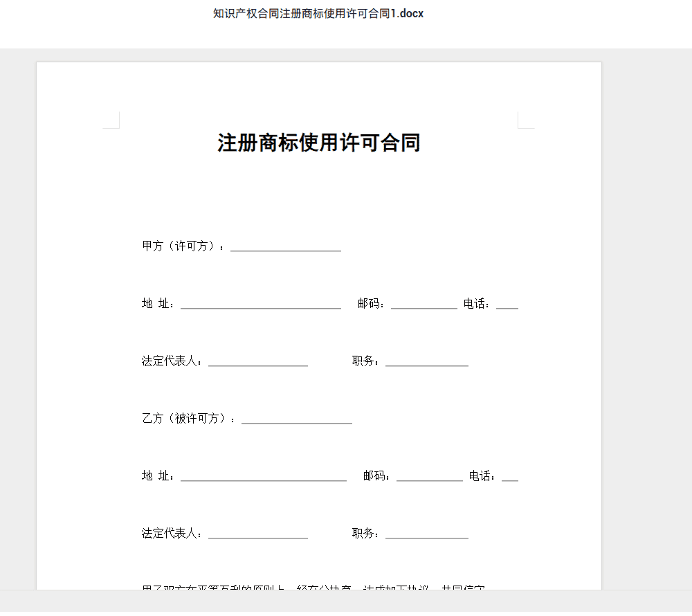
Task: Click the document heading 注册商标使用许可合同
Action: click(318, 143)
